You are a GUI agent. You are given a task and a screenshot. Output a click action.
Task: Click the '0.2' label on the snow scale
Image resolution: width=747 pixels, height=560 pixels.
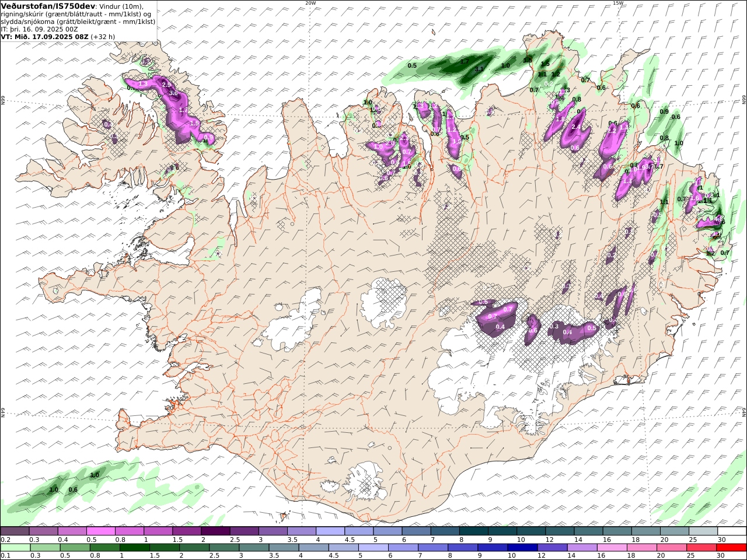5,540
